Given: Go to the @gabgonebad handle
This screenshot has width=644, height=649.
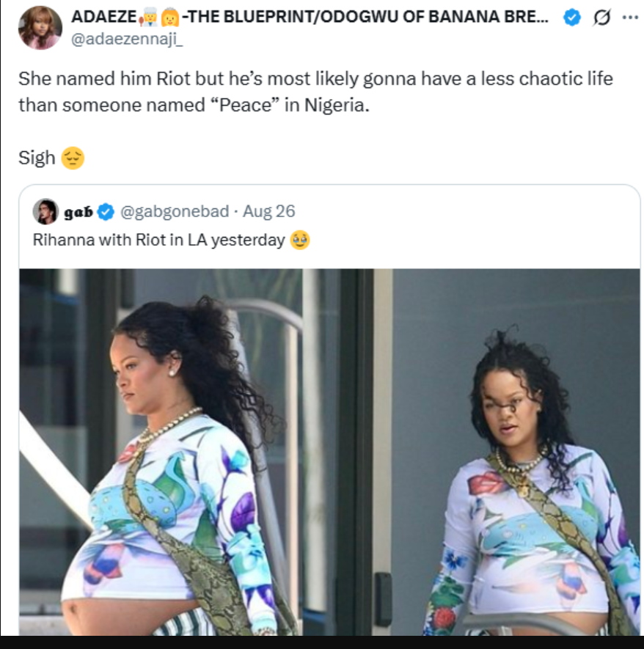Looking at the screenshot, I should [175, 212].
